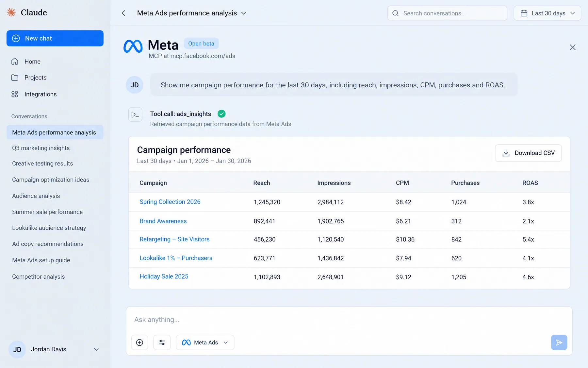Click Jordan Davis profile avatar

pyautogui.click(x=17, y=349)
